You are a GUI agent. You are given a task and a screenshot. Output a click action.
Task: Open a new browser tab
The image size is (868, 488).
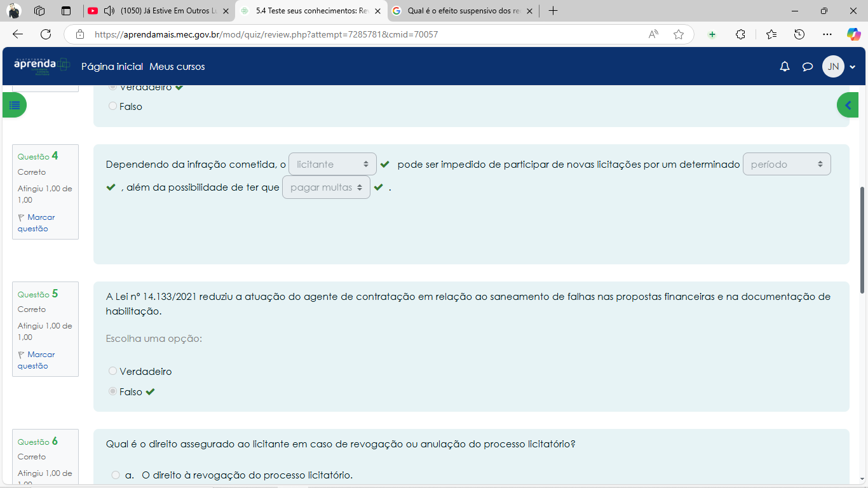(x=553, y=11)
